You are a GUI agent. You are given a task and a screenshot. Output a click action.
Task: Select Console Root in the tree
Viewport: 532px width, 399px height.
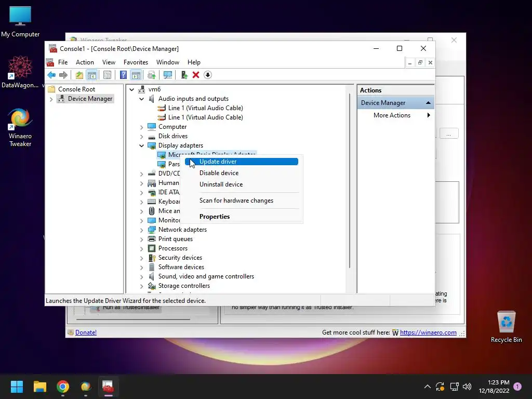76,89
